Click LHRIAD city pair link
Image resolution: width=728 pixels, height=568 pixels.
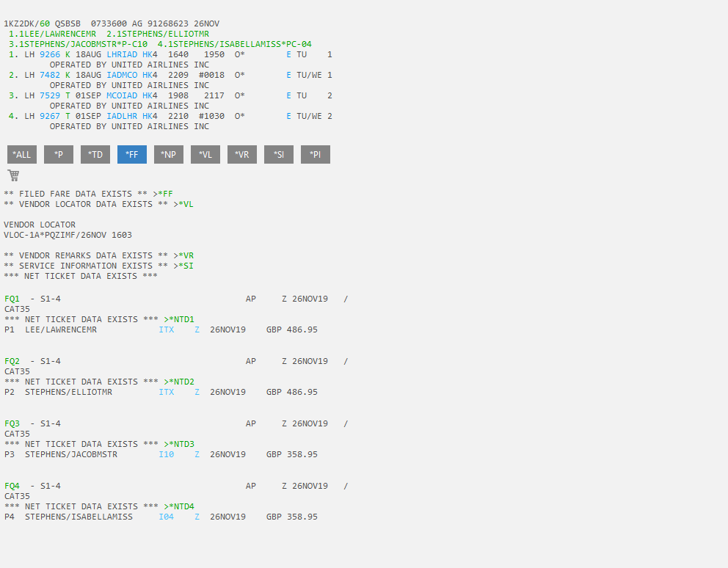tap(122, 54)
